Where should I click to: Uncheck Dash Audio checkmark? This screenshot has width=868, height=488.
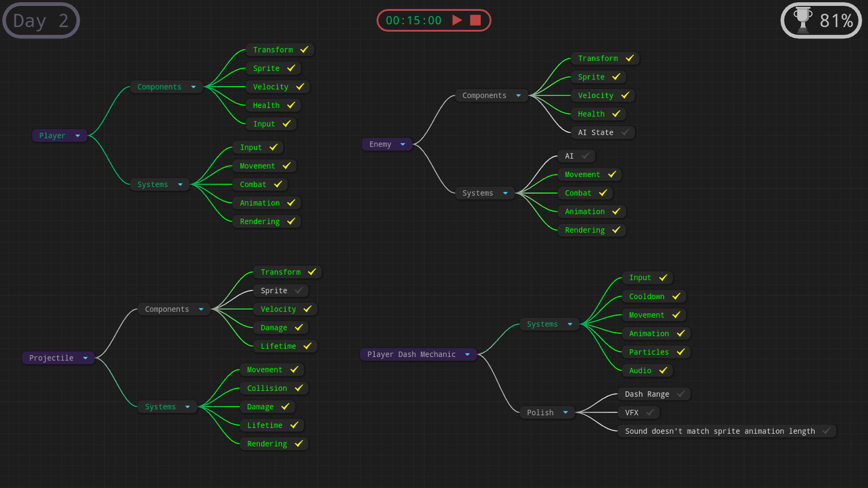663,370
